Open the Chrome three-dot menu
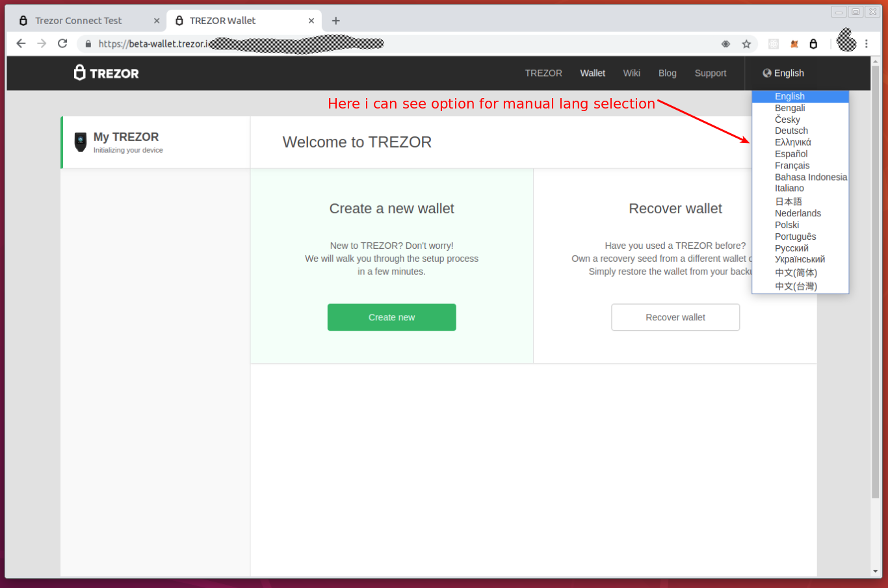The height and width of the screenshot is (588, 888). 867,44
